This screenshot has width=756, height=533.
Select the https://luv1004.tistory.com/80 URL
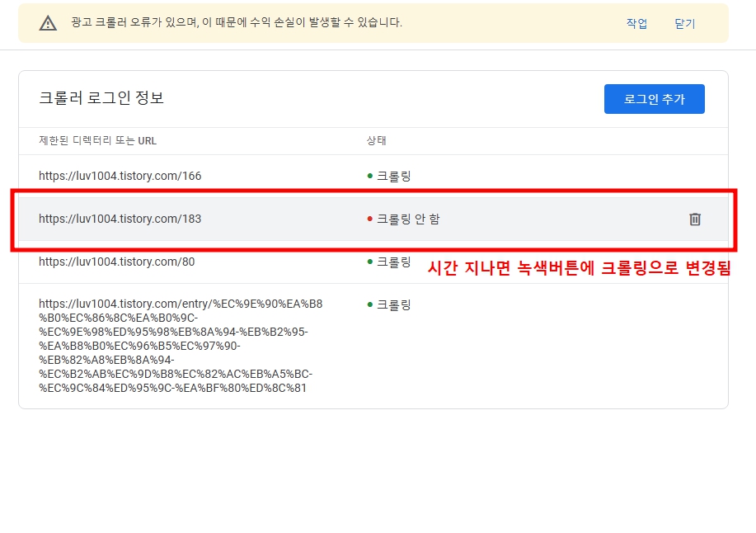[x=117, y=262]
